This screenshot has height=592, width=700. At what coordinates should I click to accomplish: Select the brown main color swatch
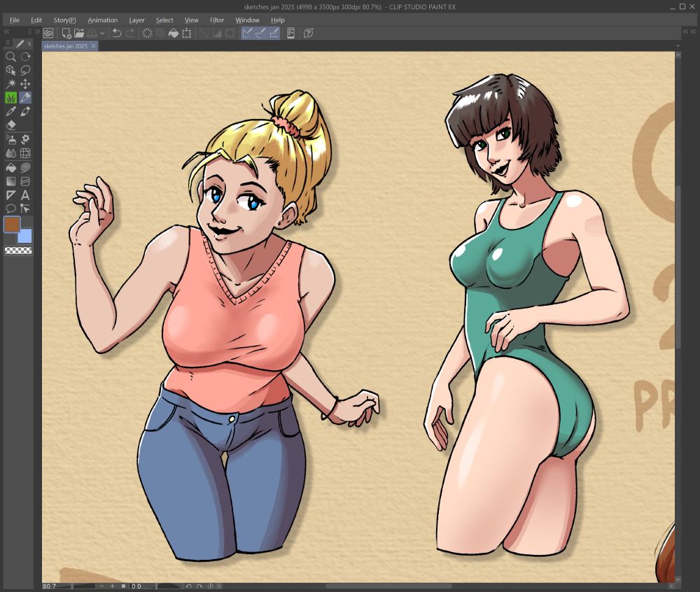[x=12, y=225]
